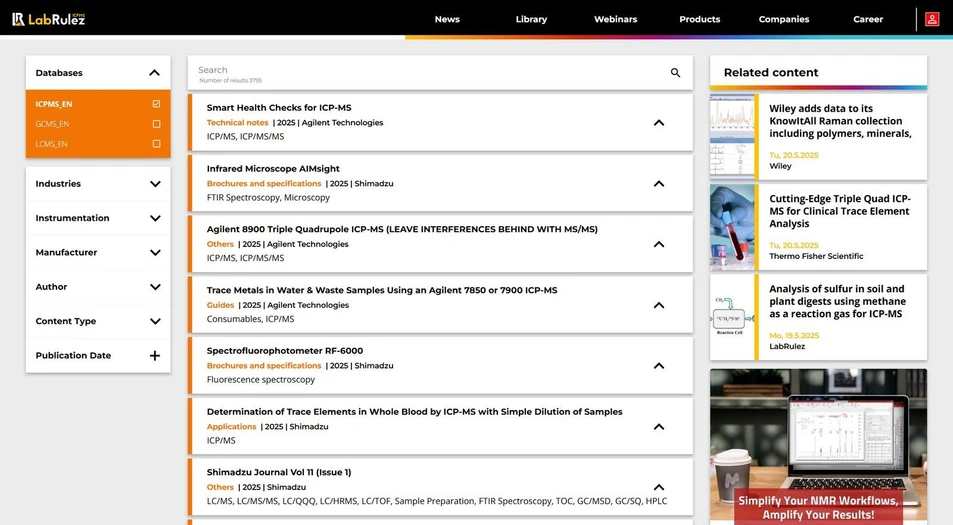Open Agilent 8900 Triple Quadrupole ICP-MS title

(402, 229)
